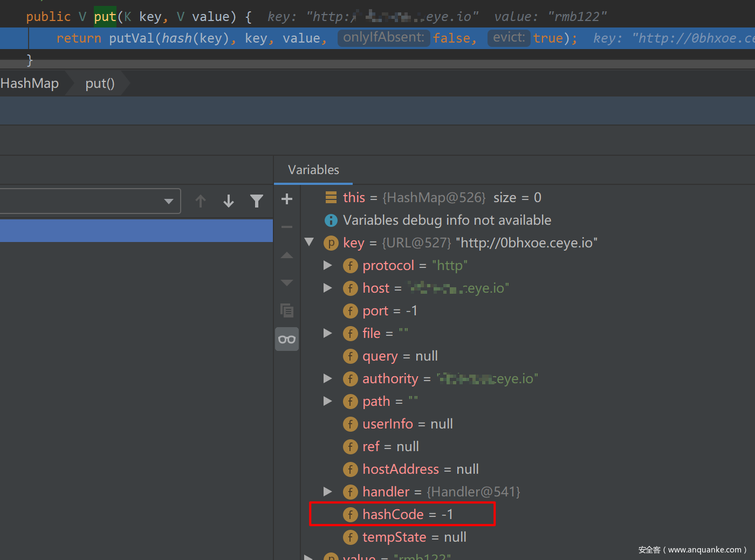The width and height of the screenshot is (755, 560).
Task: Toggle the Show Watches glasses icon
Action: (x=287, y=339)
